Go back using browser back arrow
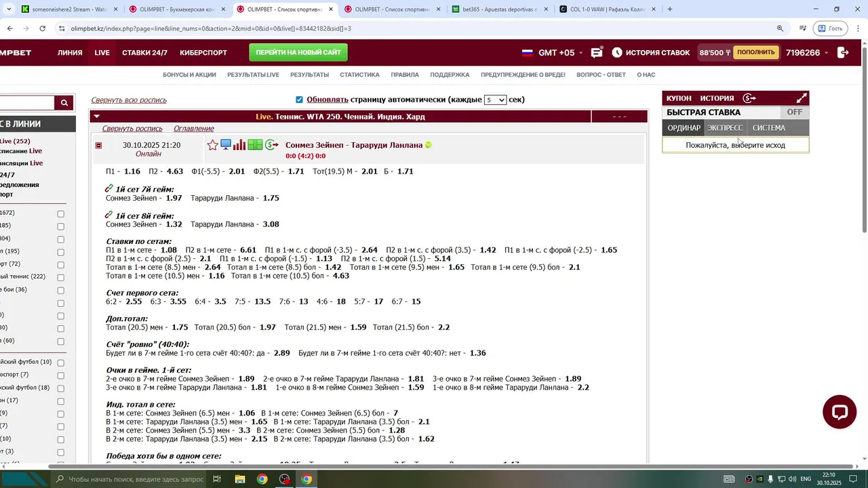Screen dimensions: 868x488 click(9, 28)
